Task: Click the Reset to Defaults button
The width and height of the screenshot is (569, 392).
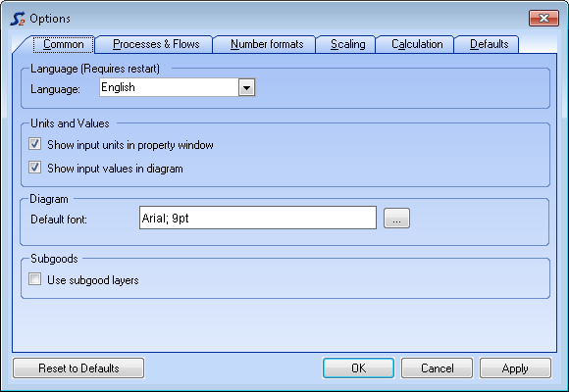Action: [78, 368]
